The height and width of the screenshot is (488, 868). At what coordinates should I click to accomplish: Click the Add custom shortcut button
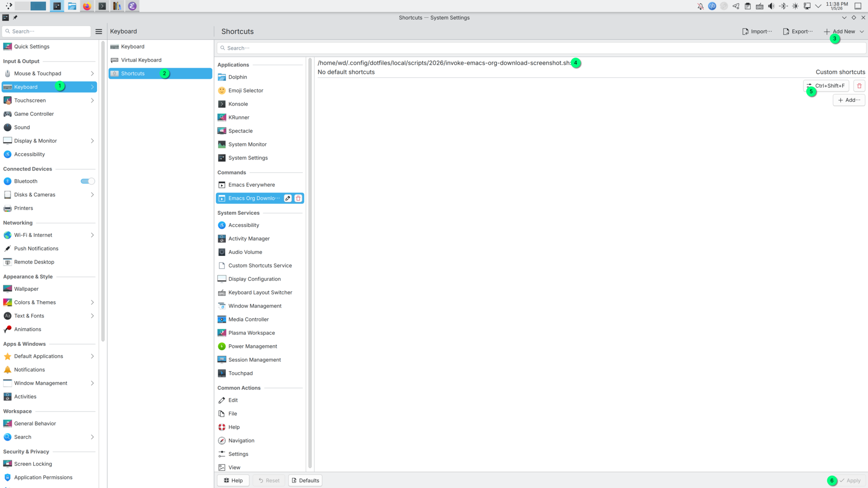849,100
